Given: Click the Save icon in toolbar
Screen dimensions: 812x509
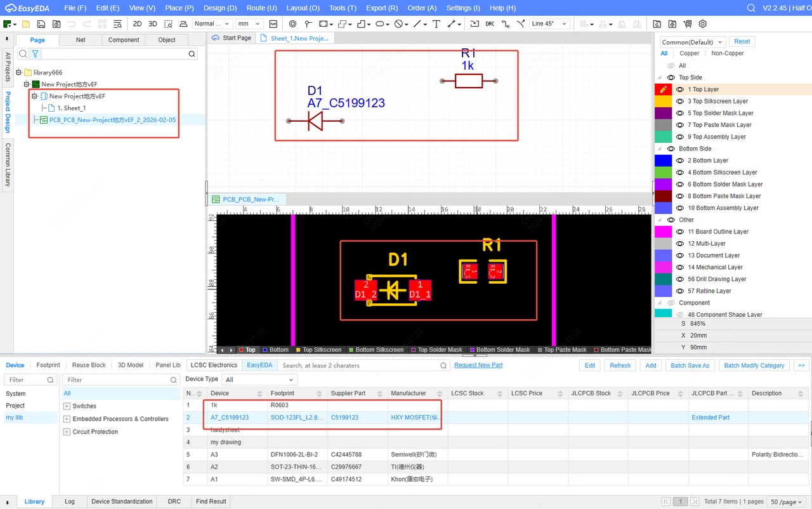Looking at the screenshot, I should click(41, 24).
